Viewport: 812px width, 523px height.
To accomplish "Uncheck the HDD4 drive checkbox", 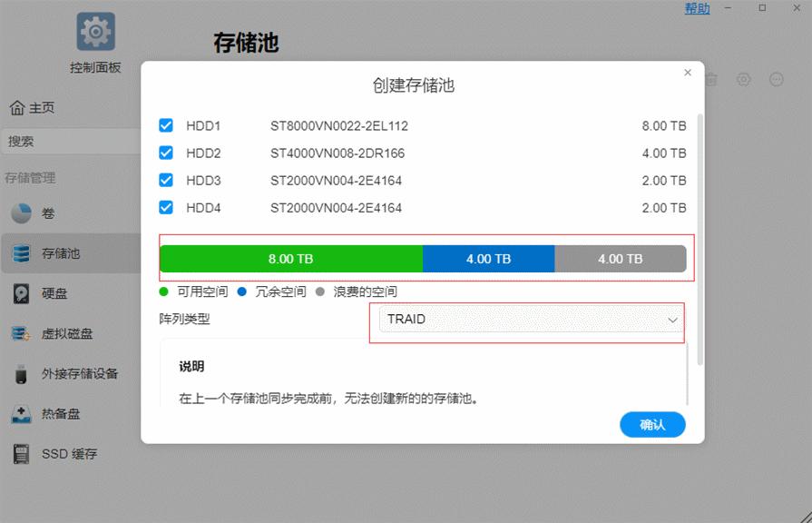I will point(166,207).
